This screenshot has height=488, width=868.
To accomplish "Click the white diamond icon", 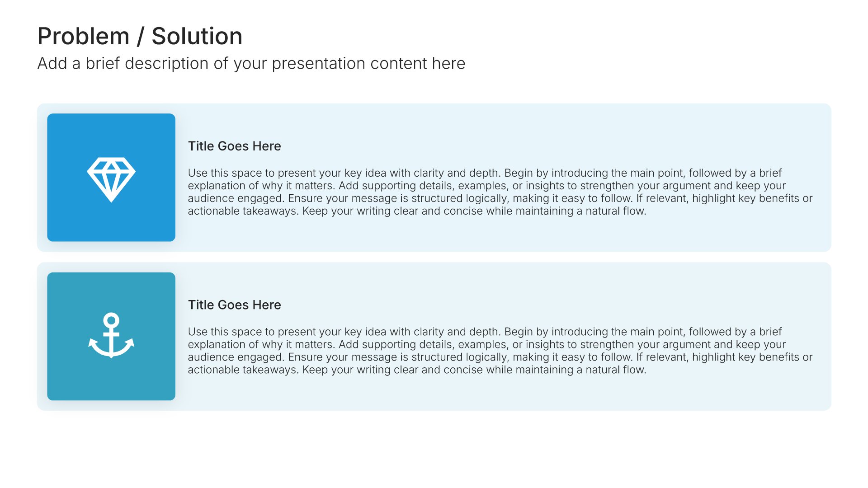I will click(x=111, y=179).
